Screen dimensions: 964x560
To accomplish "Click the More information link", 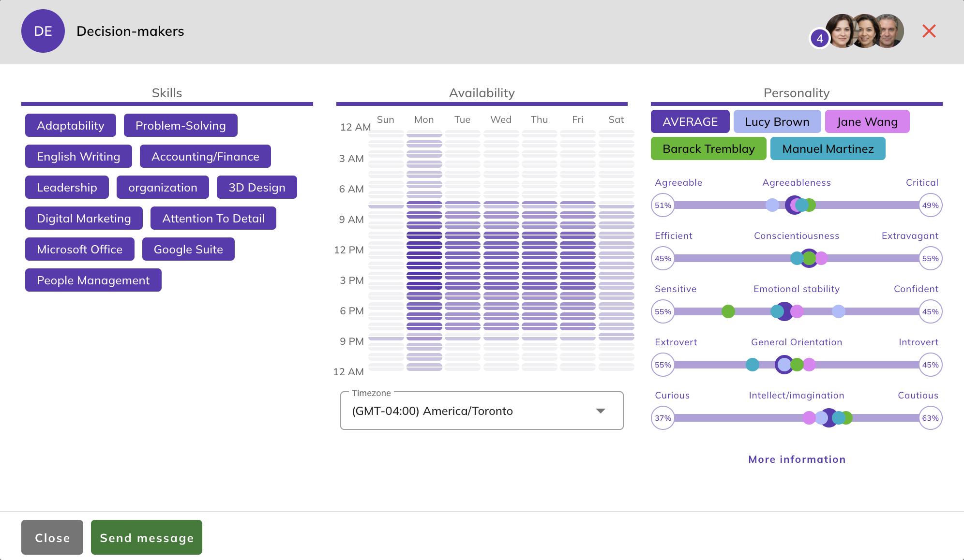I will point(797,459).
